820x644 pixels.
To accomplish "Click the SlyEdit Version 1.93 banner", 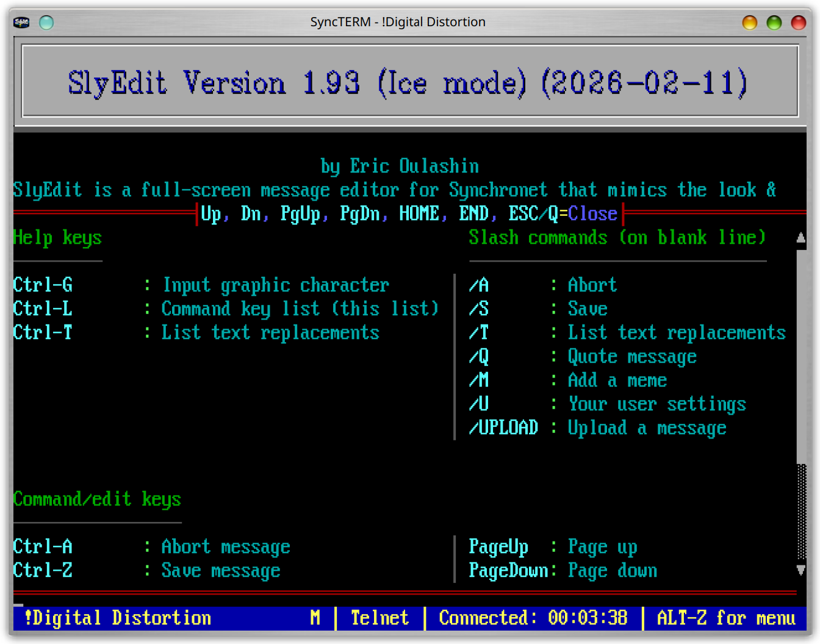I will coord(408,82).
